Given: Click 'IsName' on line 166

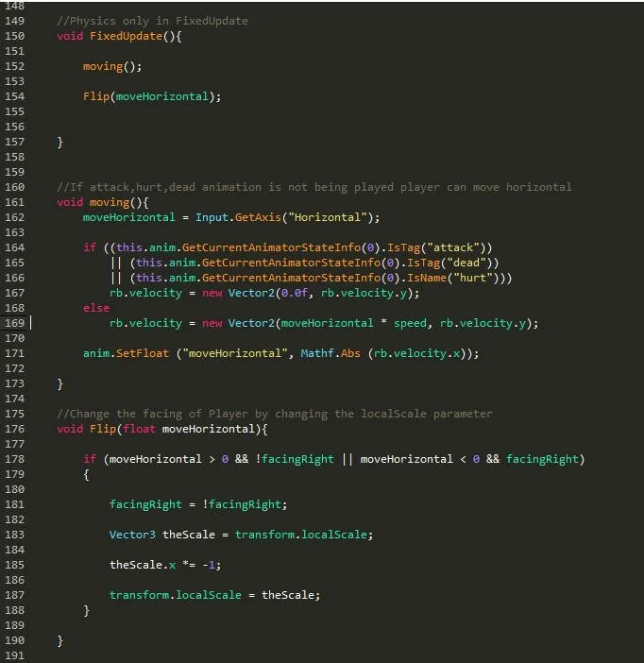Looking at the screenshot, I should pyautogui.click(x=427, y=279).
